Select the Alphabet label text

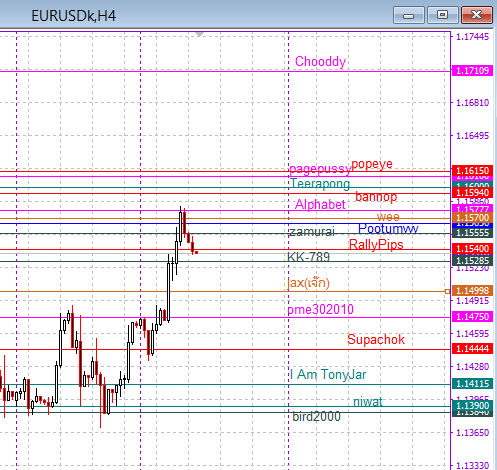[x=320, y=204]
